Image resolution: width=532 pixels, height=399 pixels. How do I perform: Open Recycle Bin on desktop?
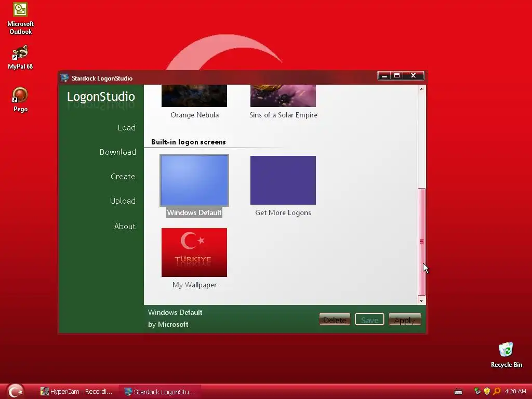tap(506, 355)
